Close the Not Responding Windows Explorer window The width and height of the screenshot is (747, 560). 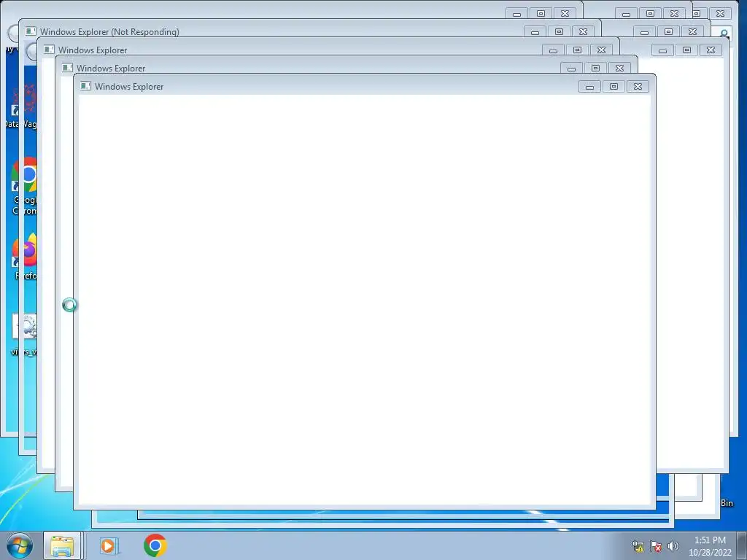point(583,32)
